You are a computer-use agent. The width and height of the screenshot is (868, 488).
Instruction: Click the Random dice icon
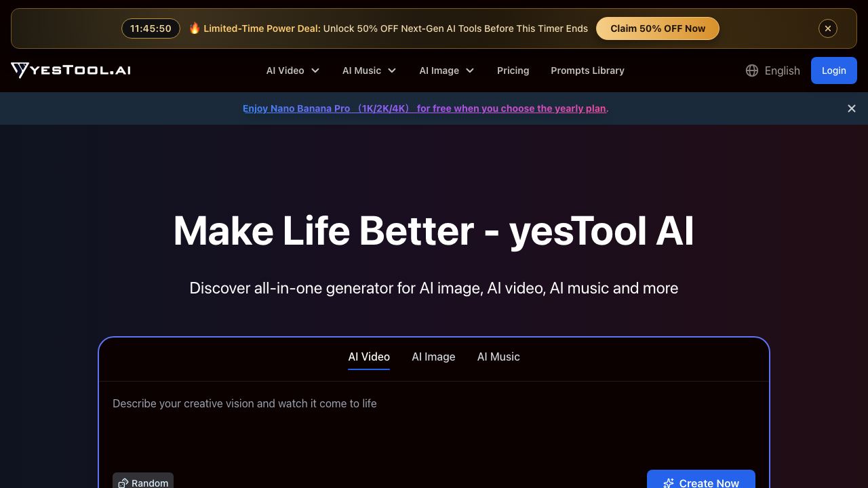click(x=123, y=483)
